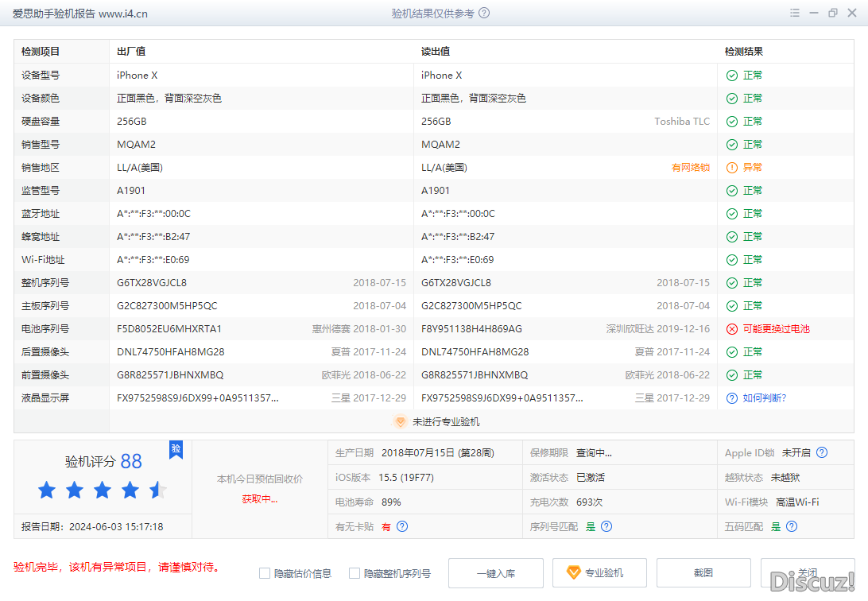Click the green check icon in 整机序列号 row
This screenshot has height=601, width=868.
click(732, 283)
